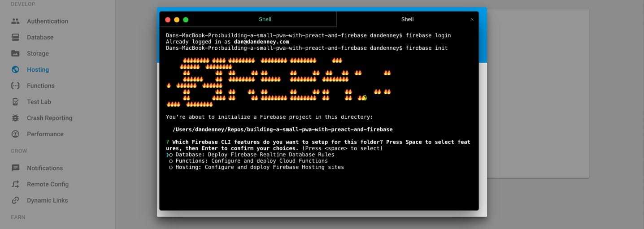Viewport: 644px width, 229px height.
Task: Click the 'firebase init' command text
Action: 426,48
